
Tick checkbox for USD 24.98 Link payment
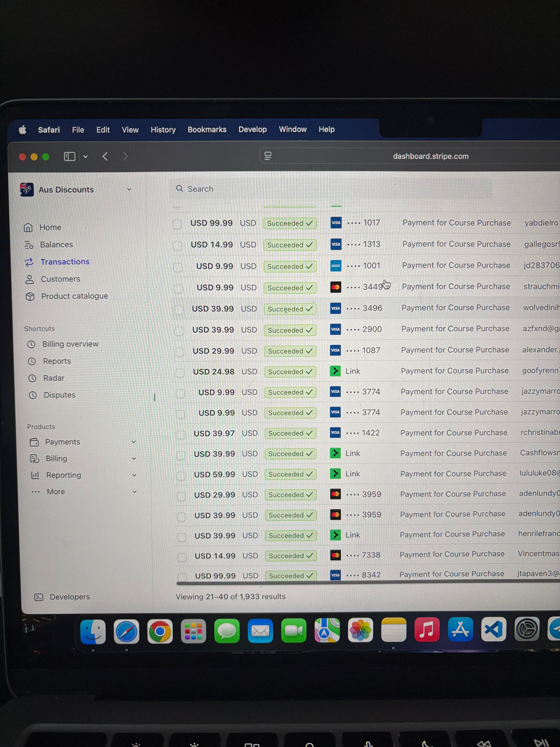pos(179,372)
